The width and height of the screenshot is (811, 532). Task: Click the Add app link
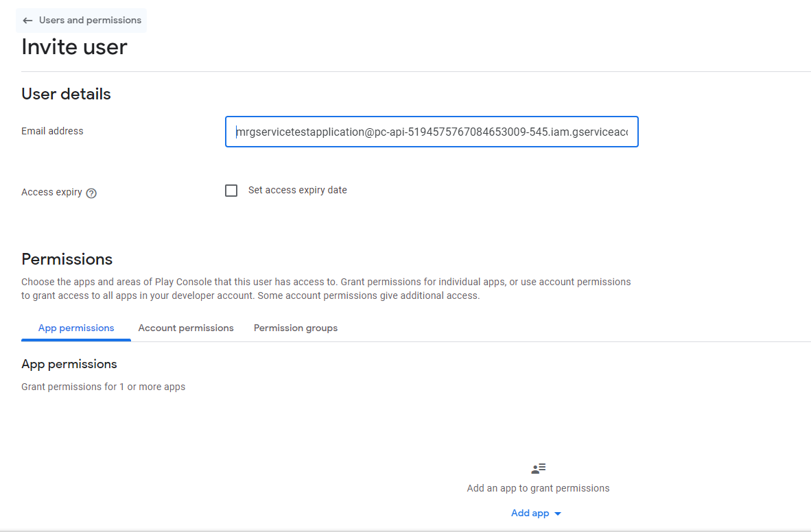pos(530,513)
